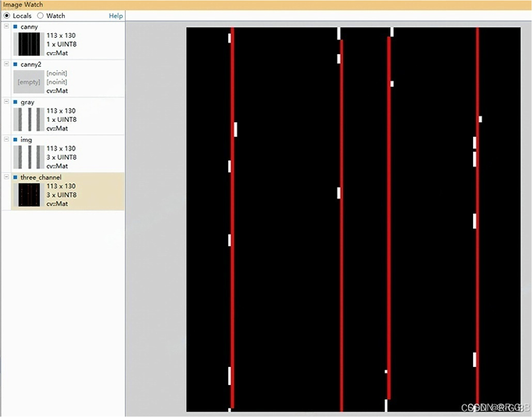Click the canny variable name

point(29,27)
